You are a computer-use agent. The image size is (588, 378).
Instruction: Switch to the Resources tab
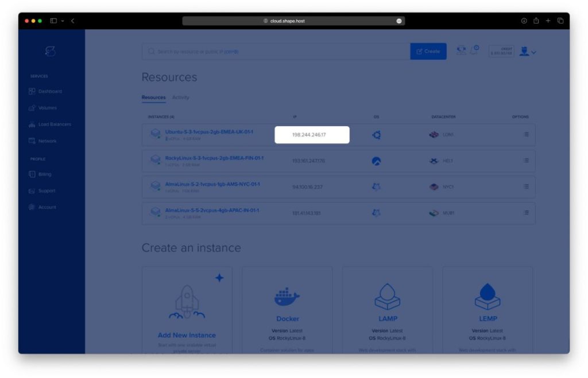(x=153, y=98)
